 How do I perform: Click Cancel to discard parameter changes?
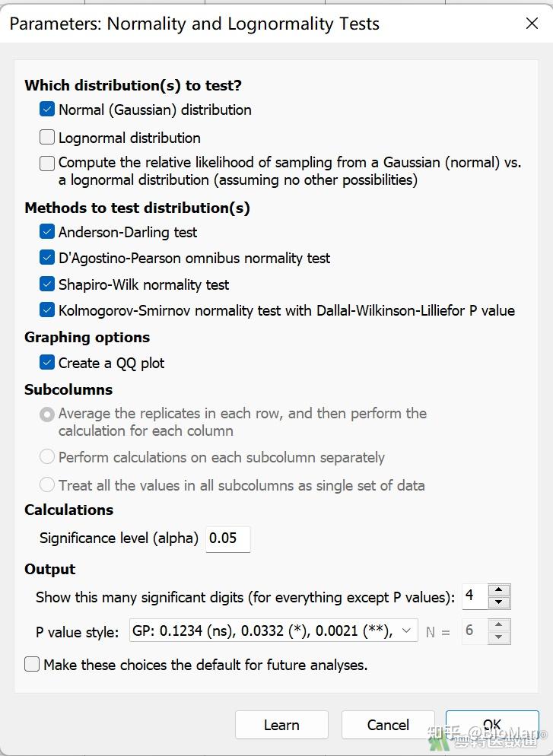[388, 724]
